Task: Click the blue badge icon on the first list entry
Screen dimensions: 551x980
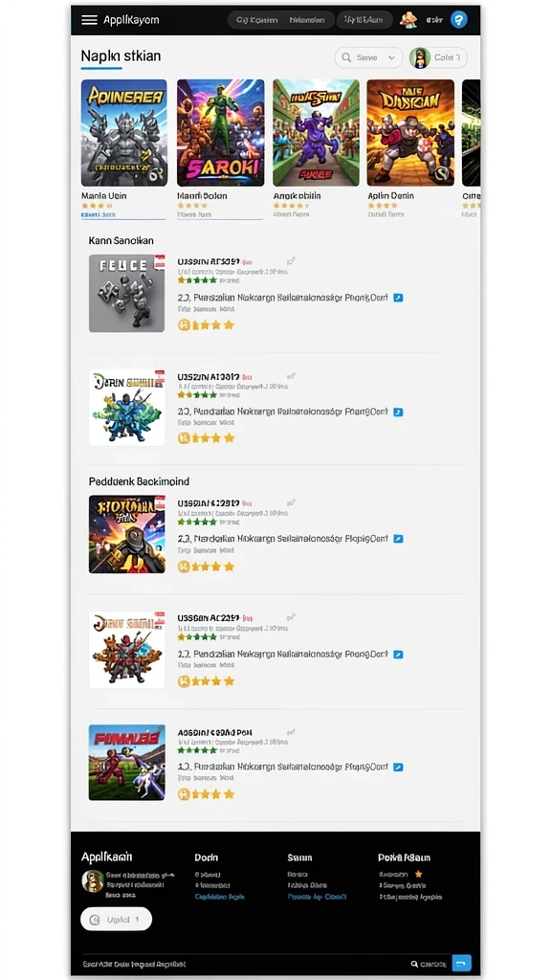Action: 398,299
